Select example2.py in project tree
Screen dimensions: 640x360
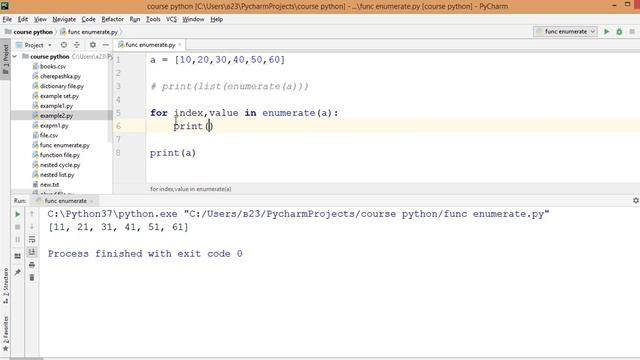click(x=56, y=116)
